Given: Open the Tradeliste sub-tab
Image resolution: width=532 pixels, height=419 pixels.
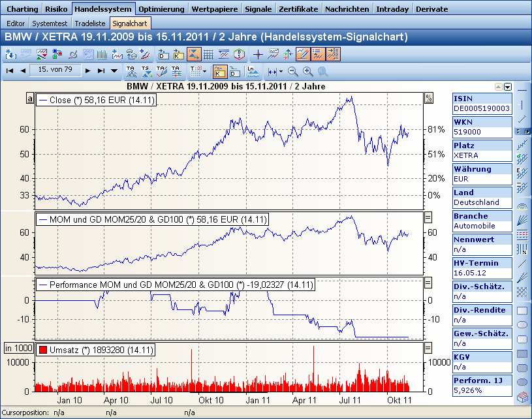Looking at the screenshot, I should pyautogui.click(x=91, y=23).
